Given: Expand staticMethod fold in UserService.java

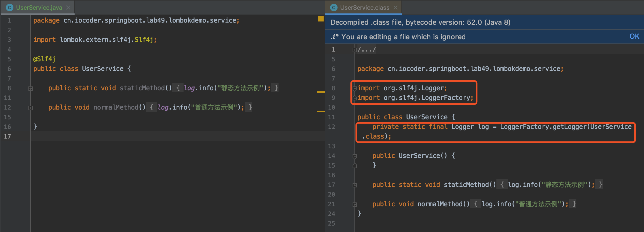Looking at the screenshot, I should [31, 88].
